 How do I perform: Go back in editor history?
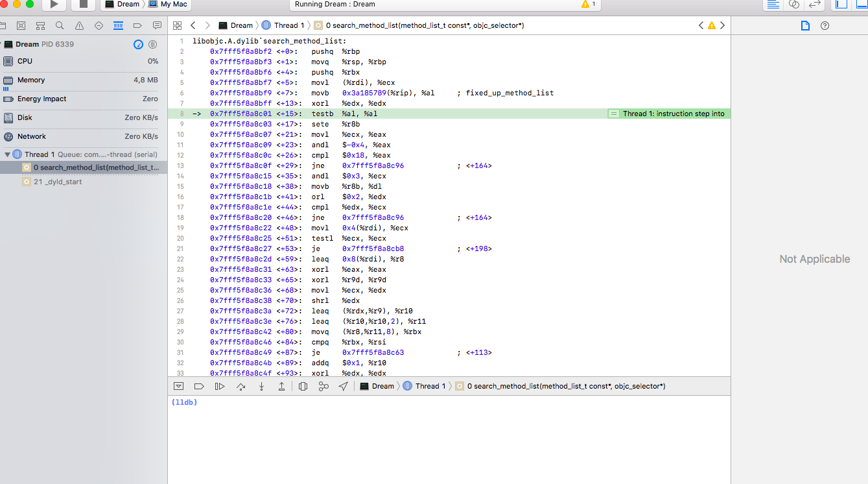click(193, 25)
